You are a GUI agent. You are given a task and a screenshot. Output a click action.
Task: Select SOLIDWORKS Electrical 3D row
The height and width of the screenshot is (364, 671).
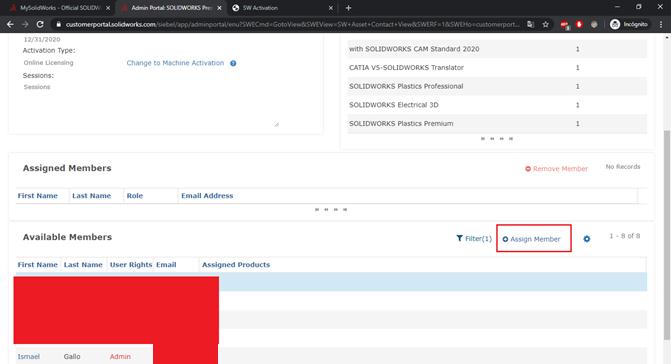[x=497, y=105]
